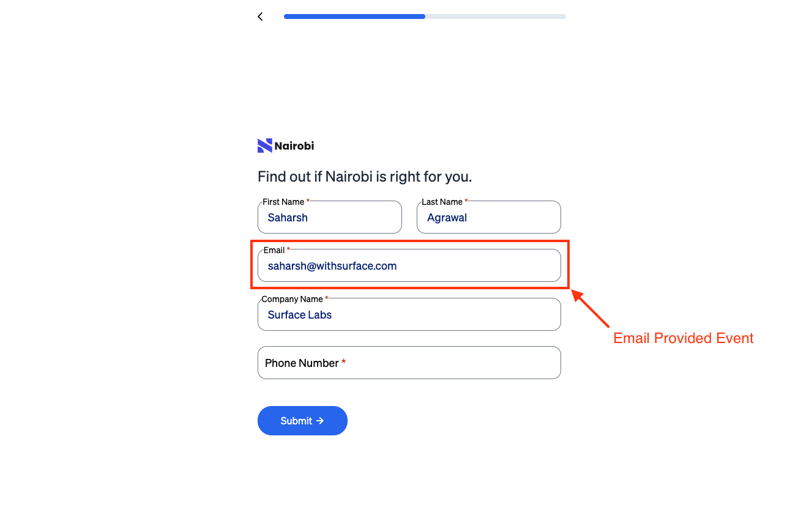
Task: Click the 'First Name' floating label
Action: pyautogui.click(x=283, y=202)
